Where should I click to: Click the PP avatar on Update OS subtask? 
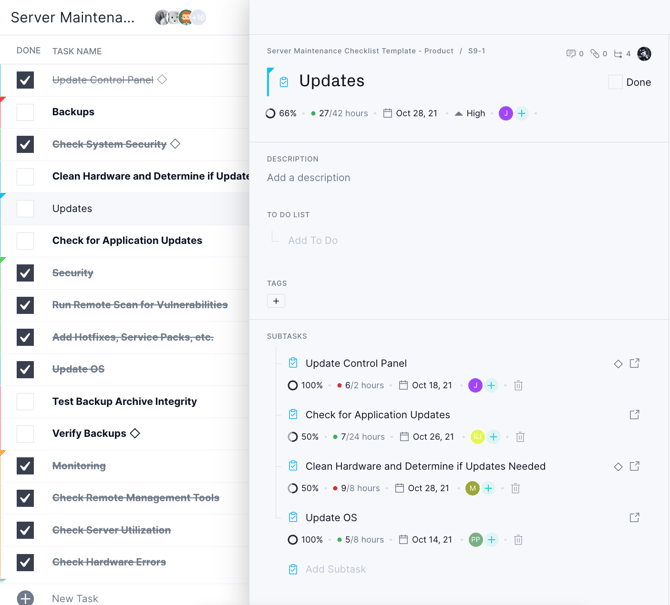(476, 540)
